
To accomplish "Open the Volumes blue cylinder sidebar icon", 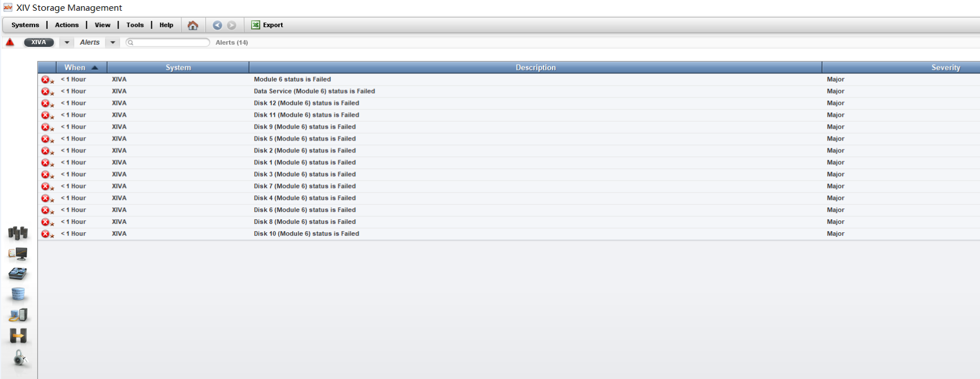I will coord(18,295).
